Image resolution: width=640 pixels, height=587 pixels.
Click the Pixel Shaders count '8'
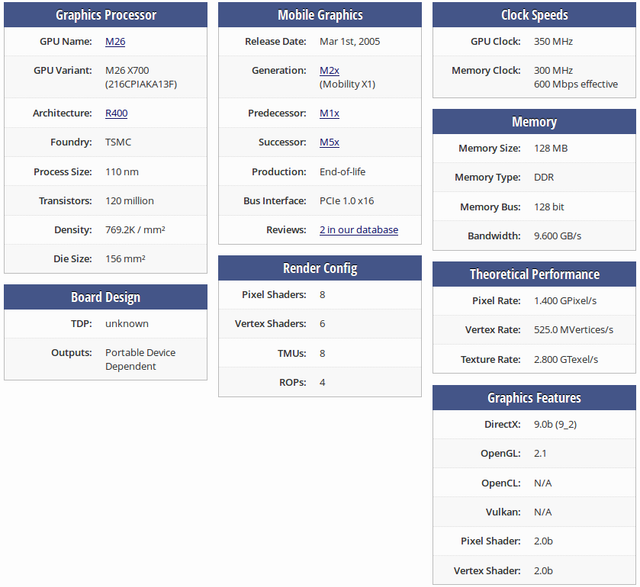[x=322, y=295]
